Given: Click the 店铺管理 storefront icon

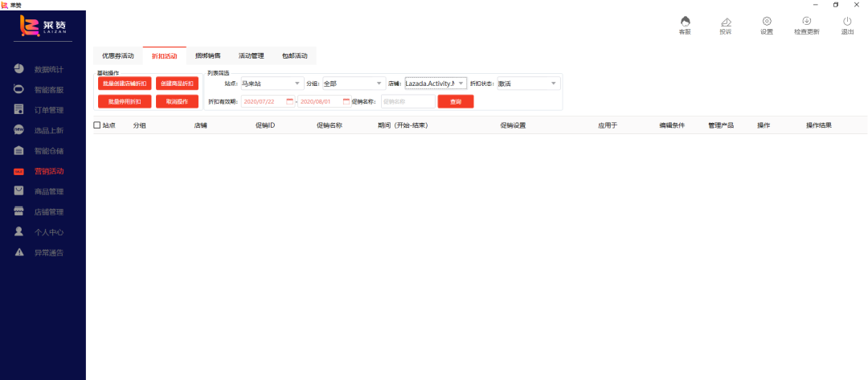Looking at the screenshot, I should coord(18,212).
